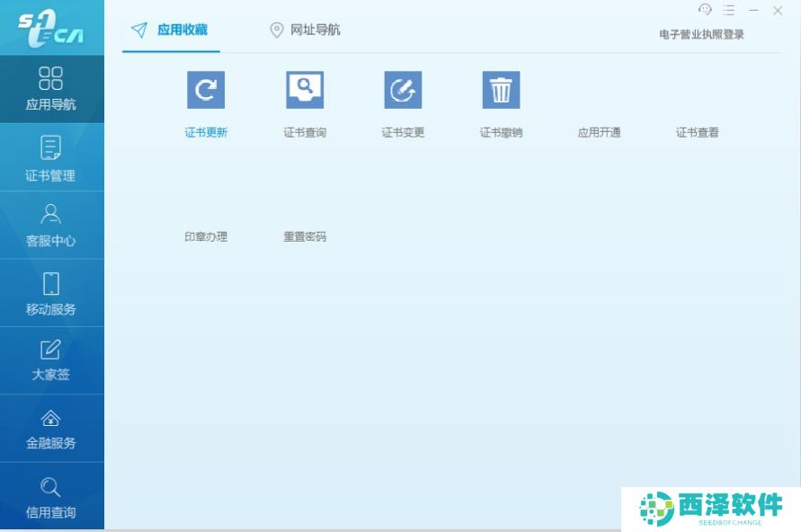Click the 证书查看 label
Image resolution: width=801 pixels, height=532 pixels.
pyautogui.click(x=698, y=133)
